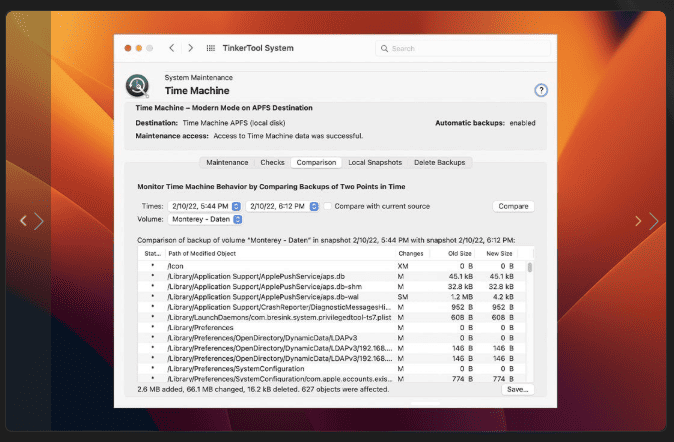Click the 4.2 kB new size cell
Viewport: 674px width, 442px height.
pyautogui.click(x=502, y=297)
